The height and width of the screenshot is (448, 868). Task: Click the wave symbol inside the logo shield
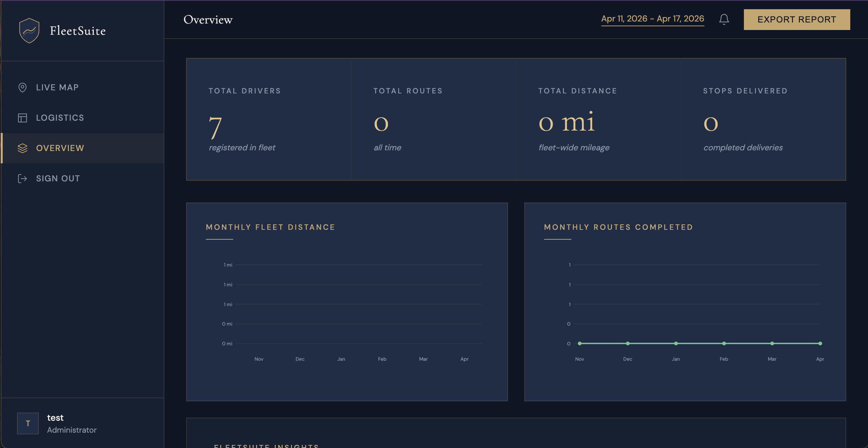[x=29, y=31]
